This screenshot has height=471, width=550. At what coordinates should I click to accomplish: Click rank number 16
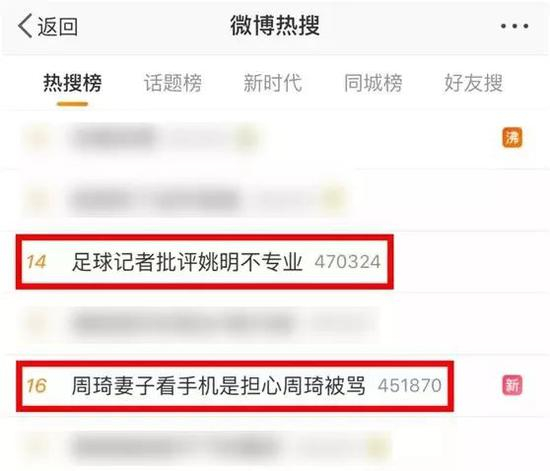pos(36,385)
